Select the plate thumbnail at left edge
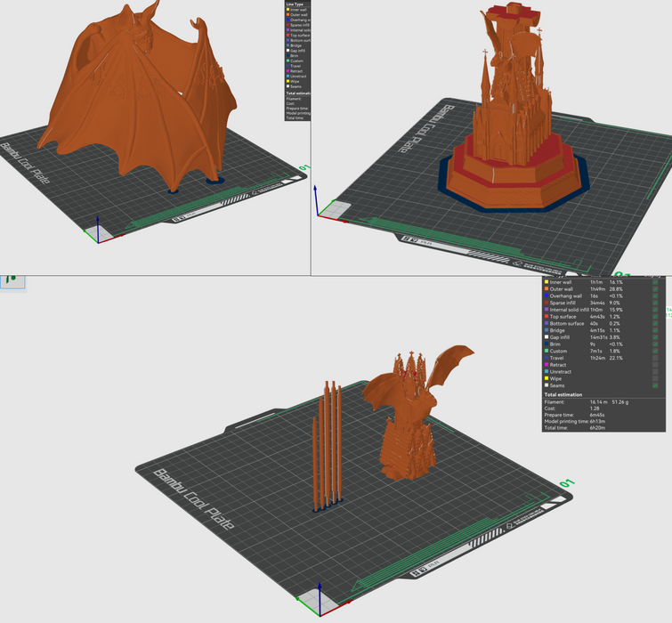 [12, 280]
